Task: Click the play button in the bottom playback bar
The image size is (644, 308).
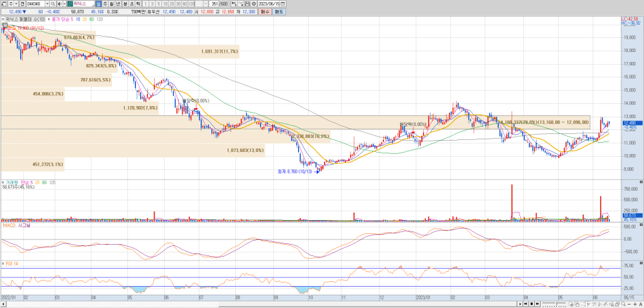Action: 520,304
